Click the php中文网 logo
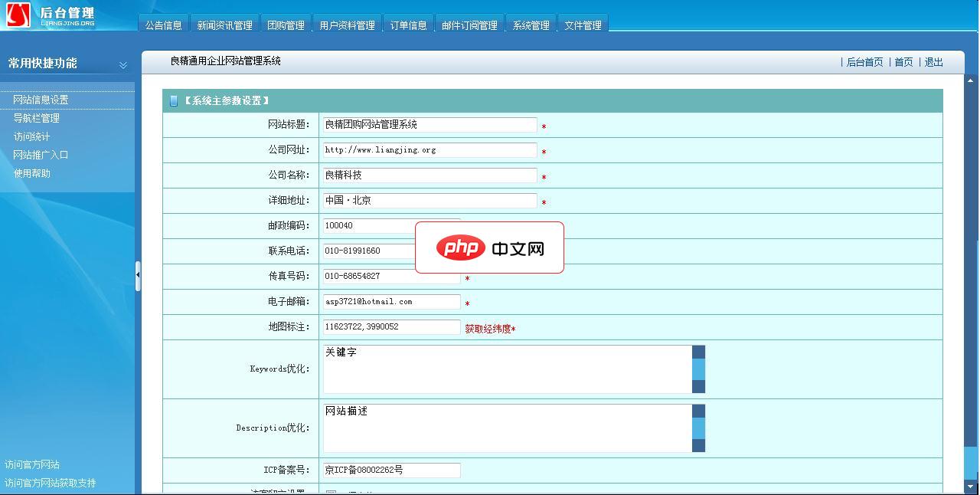Viewport: 980px width, 495px height. 489,247
